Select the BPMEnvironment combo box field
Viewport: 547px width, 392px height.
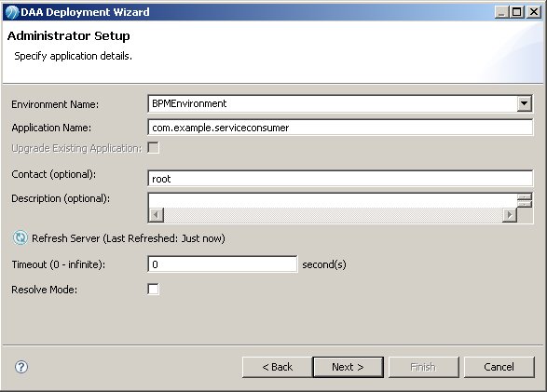click(340, 103)
